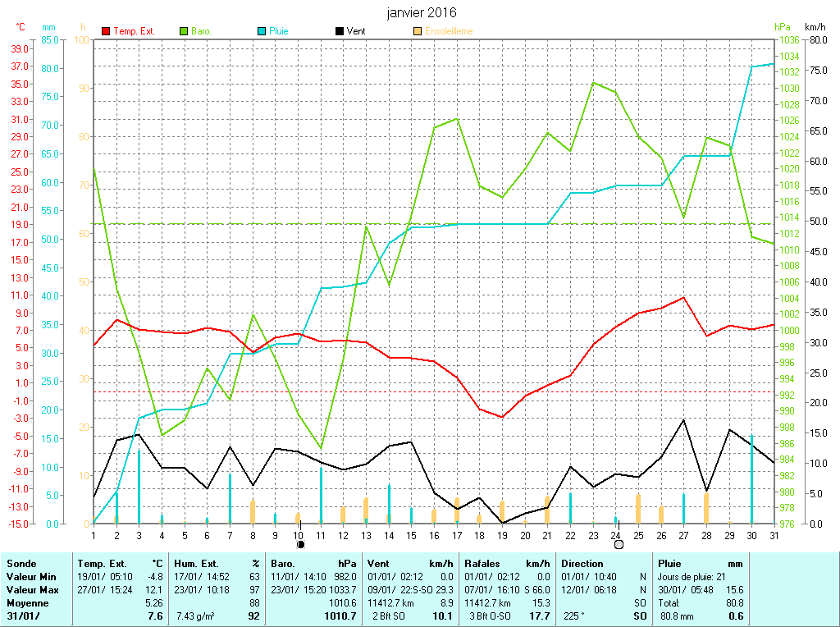Click the Hum. Ext. column header

coord(197,564)
